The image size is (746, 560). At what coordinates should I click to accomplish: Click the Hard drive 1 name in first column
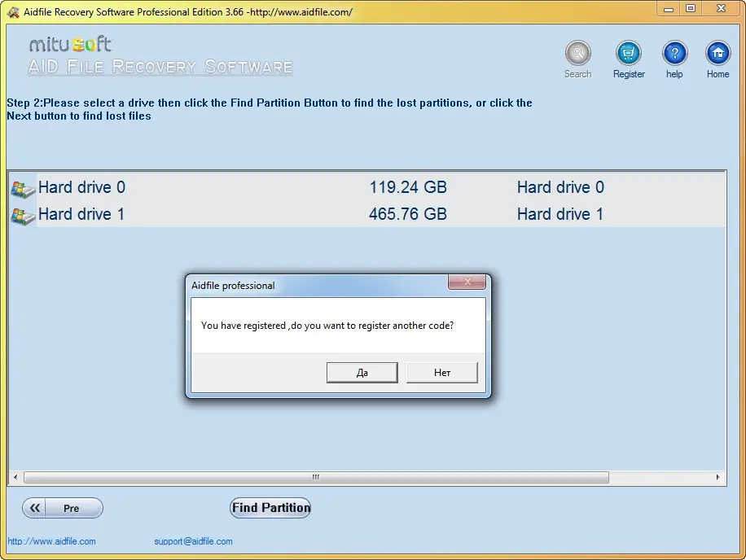click(x=81, y=214)
